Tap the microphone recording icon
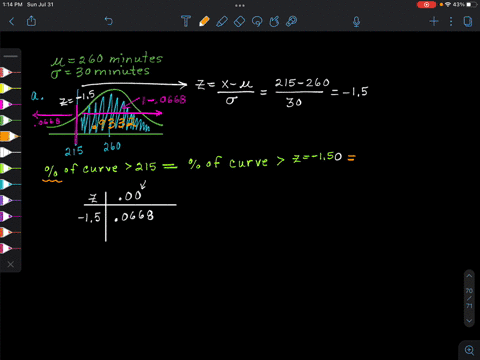Viewport: 480px width, 360px height. tap(356, 22)
